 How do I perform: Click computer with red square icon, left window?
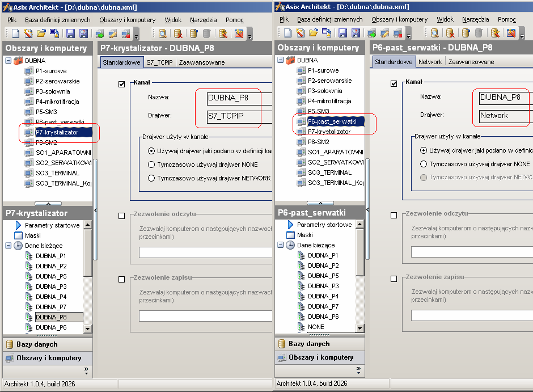tap(125, 33)
